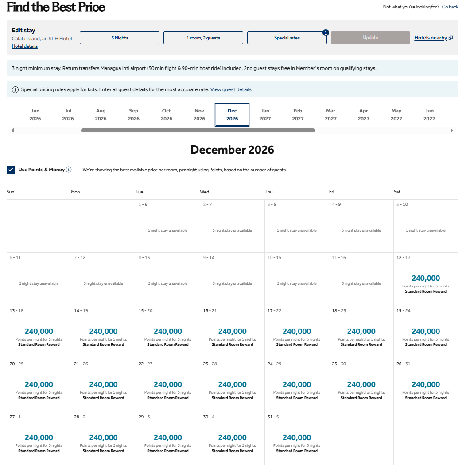Click the special pricing info circle icon
The image size is (470, 476).
point(15,89)
